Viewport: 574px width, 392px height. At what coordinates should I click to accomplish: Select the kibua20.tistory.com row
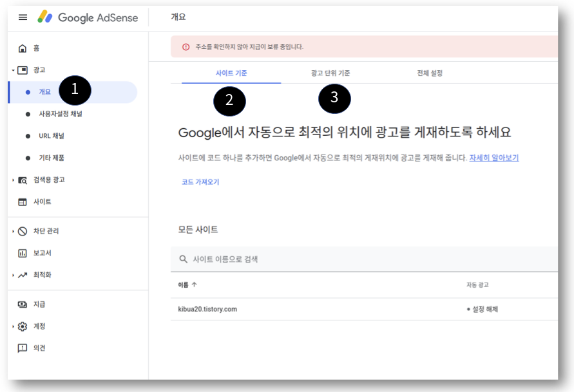tap(364, 310)
